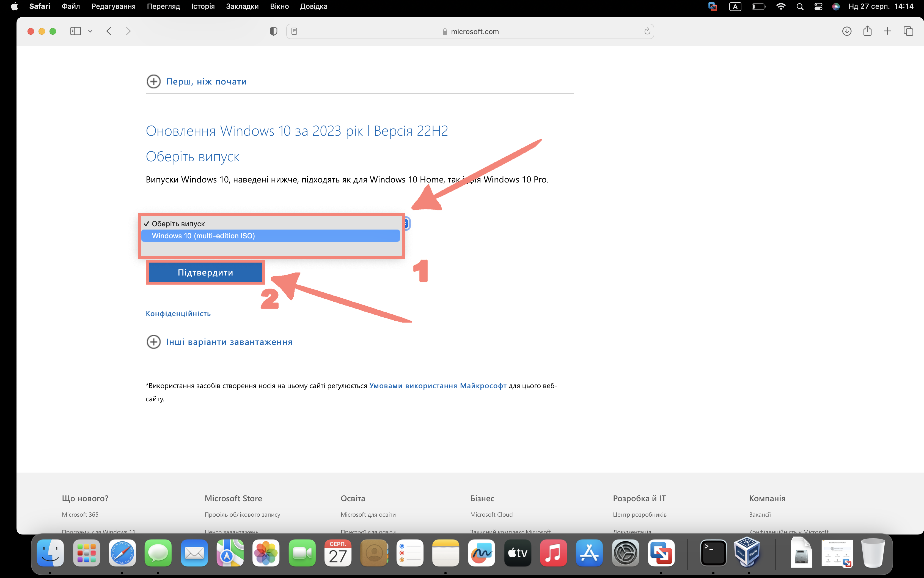Open FaceTime from the Dock
924x578 pixels.
(x=302, y=553)
